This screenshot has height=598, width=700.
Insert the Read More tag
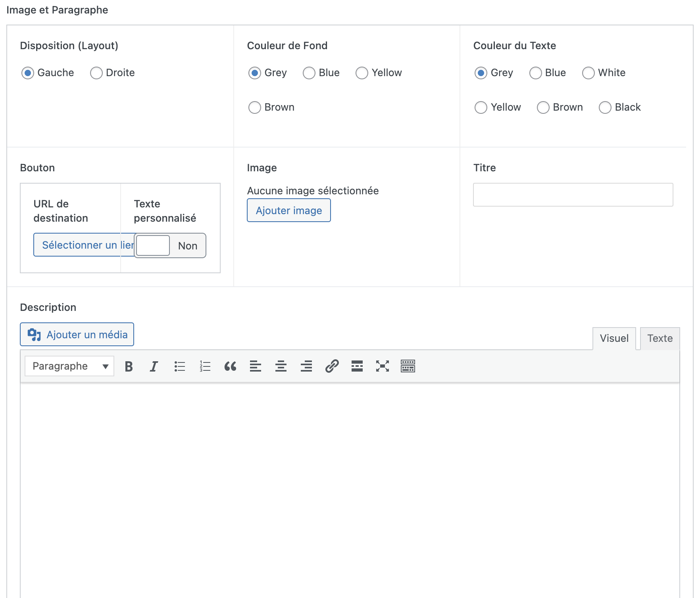[357, 366]
